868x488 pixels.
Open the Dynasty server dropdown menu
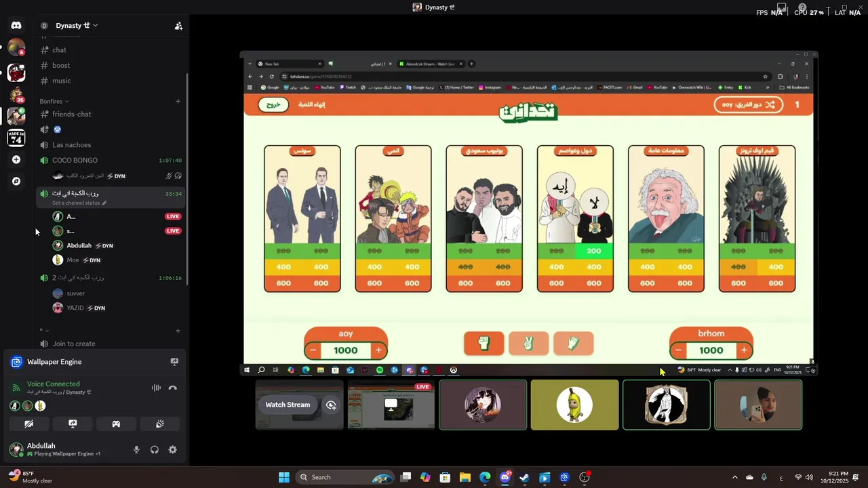pyautogui.click(x=77, y=26)
